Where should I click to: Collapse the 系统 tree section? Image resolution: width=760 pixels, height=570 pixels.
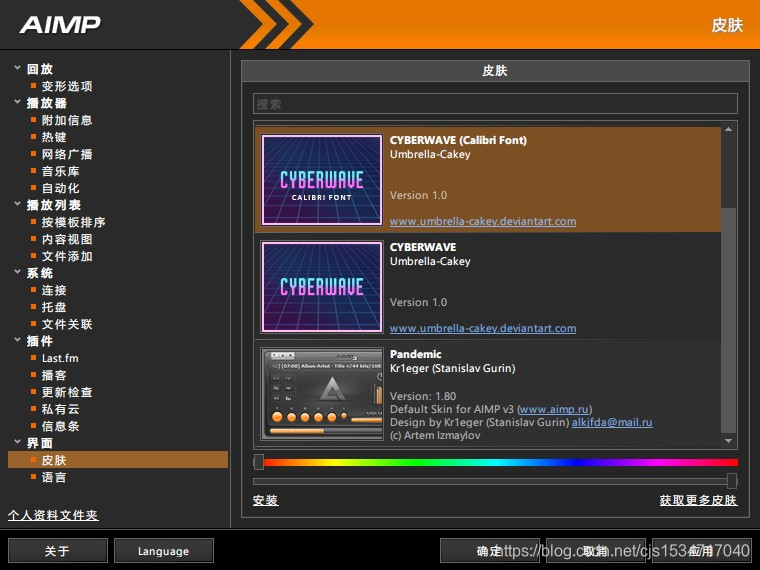pyautogui.click(x=17, y=272)
